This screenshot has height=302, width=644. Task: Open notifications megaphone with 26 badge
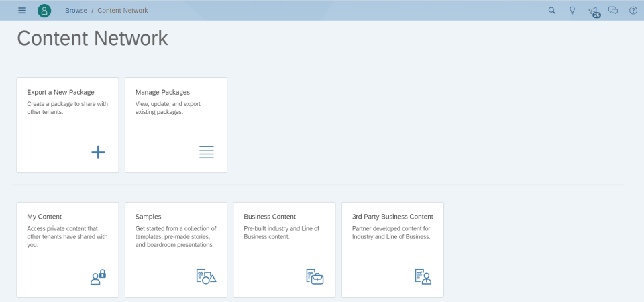[593, 11]
